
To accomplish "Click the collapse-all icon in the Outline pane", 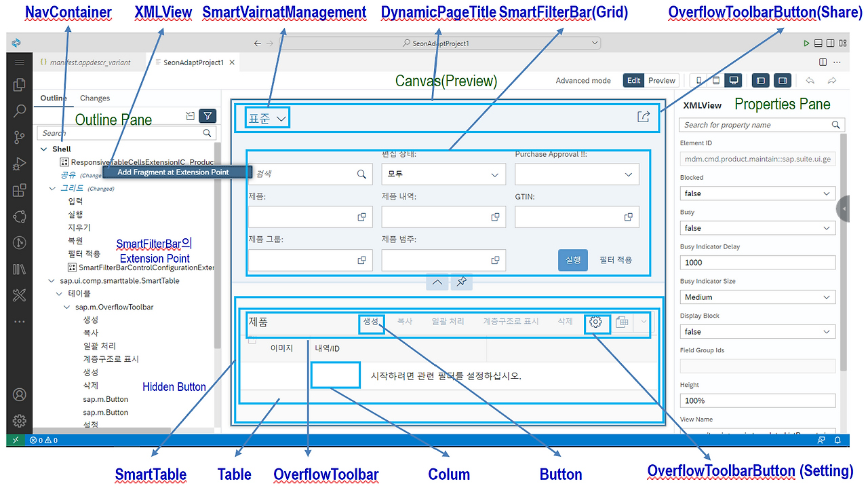I will [190, 115].
